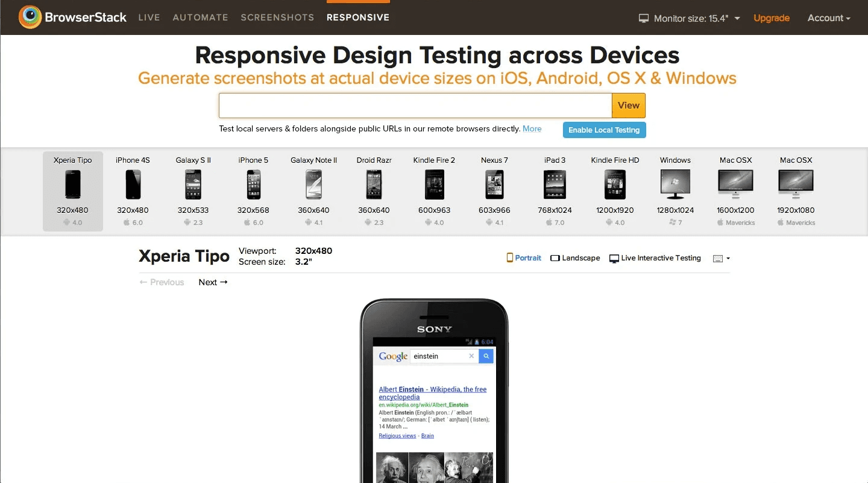Open the SCREENSHOTS tab

click(277, 17)
